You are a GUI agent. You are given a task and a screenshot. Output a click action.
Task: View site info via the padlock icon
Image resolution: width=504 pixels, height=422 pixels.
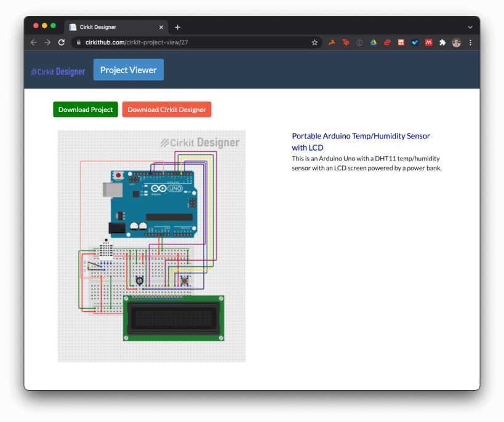pos(78,42)
